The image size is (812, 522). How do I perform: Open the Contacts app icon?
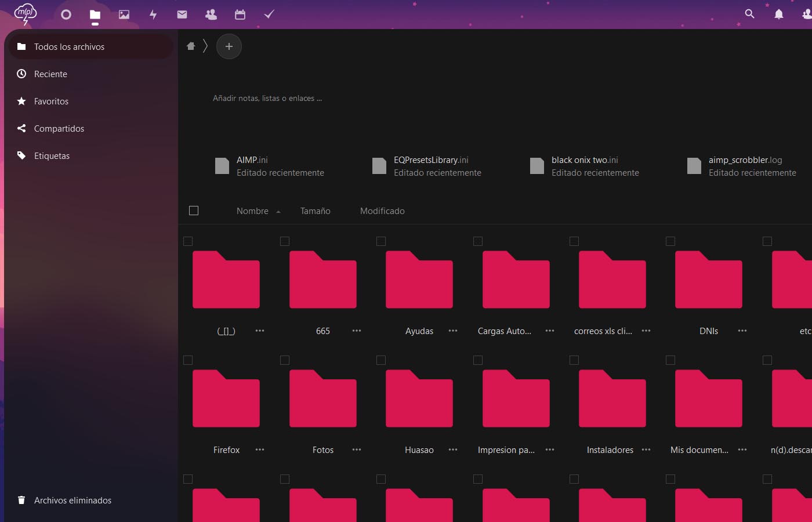tap(211, 14)
